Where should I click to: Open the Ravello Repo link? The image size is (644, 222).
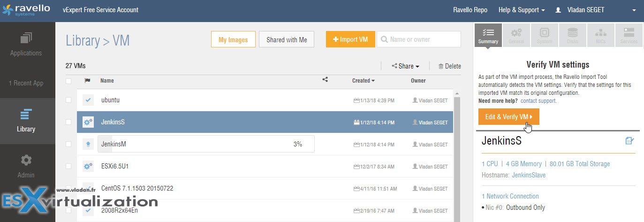coord(470,10)
